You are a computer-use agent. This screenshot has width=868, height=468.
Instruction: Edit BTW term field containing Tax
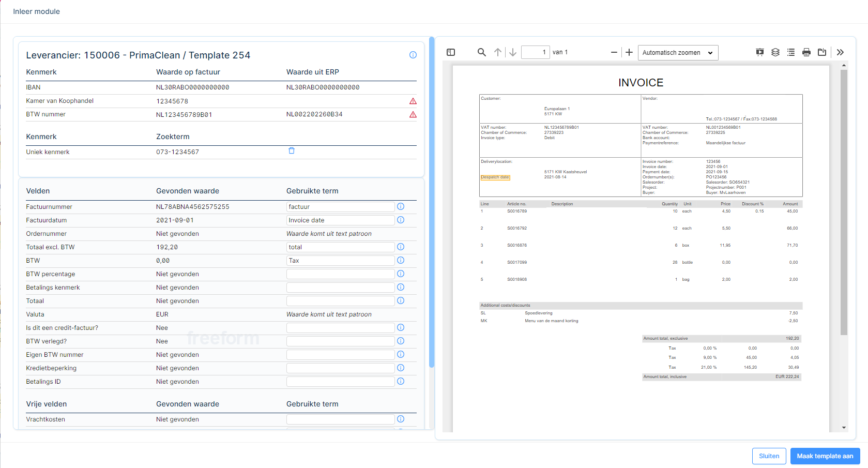[340, 261]
